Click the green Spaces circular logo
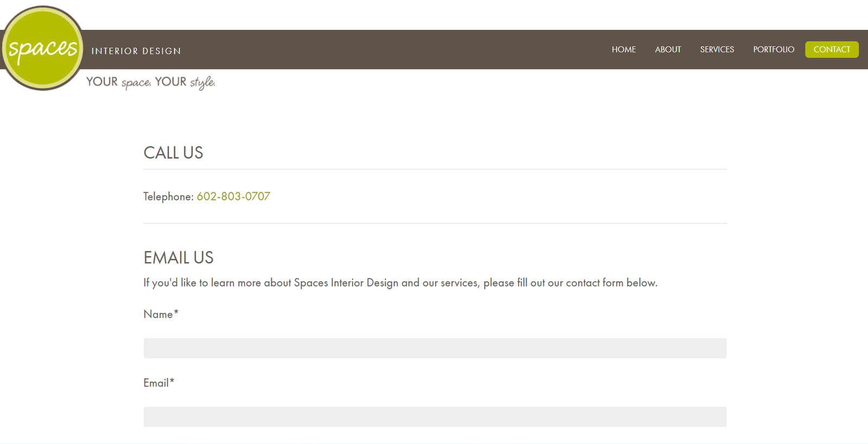Viewport: 868px width, 444px height. pos(42,48)
